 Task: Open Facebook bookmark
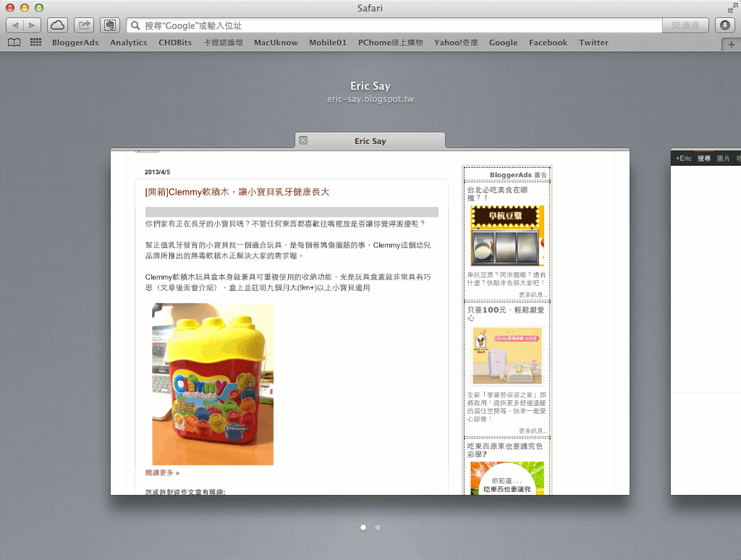pyautogui.click(x=549, y=43)
